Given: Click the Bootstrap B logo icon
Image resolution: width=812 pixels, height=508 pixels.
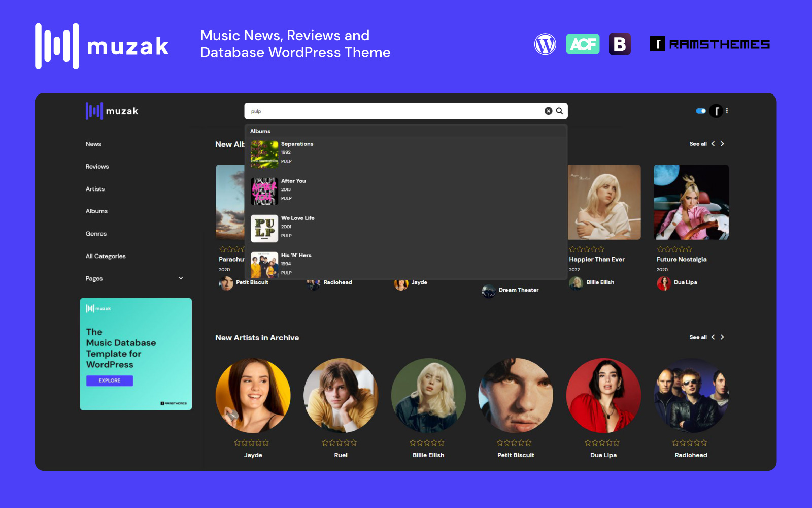Looking at the screenshot, I should (x=620, y=44).
